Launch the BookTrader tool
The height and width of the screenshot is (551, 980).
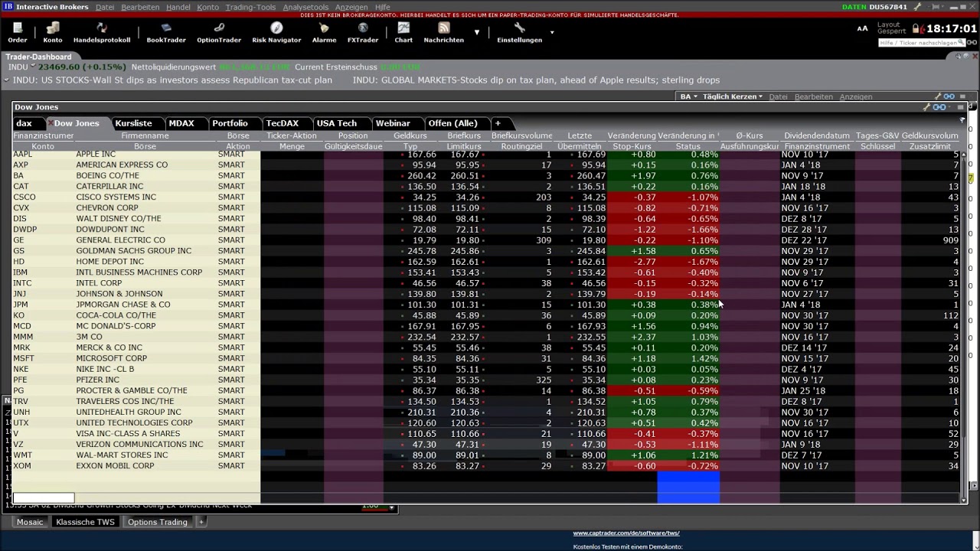[x=166, y=32]
